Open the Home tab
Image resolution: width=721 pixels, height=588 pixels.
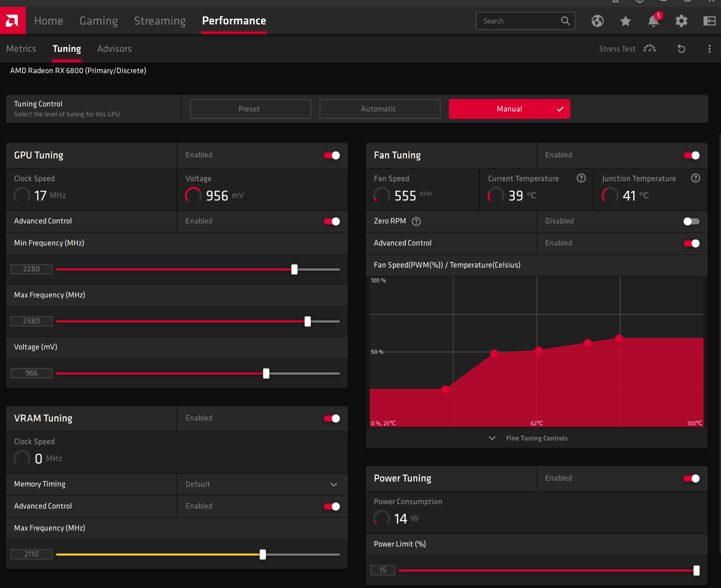coord(48,21)
